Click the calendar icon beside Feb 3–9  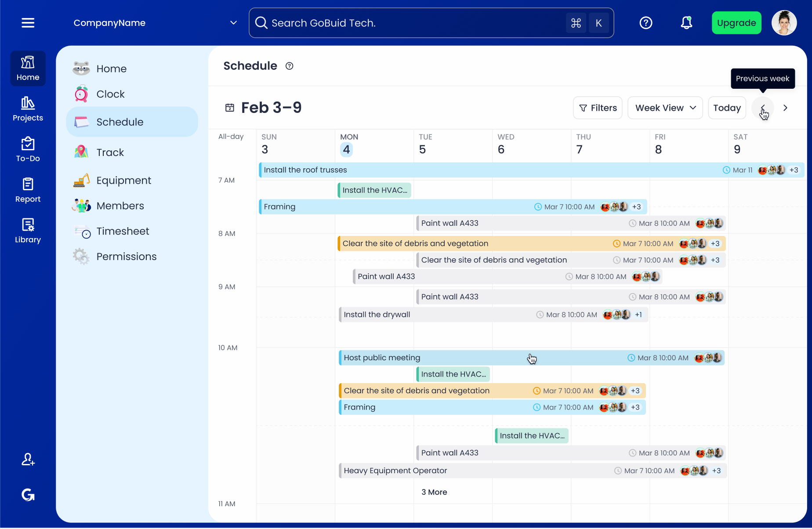(x=230, y=108)
